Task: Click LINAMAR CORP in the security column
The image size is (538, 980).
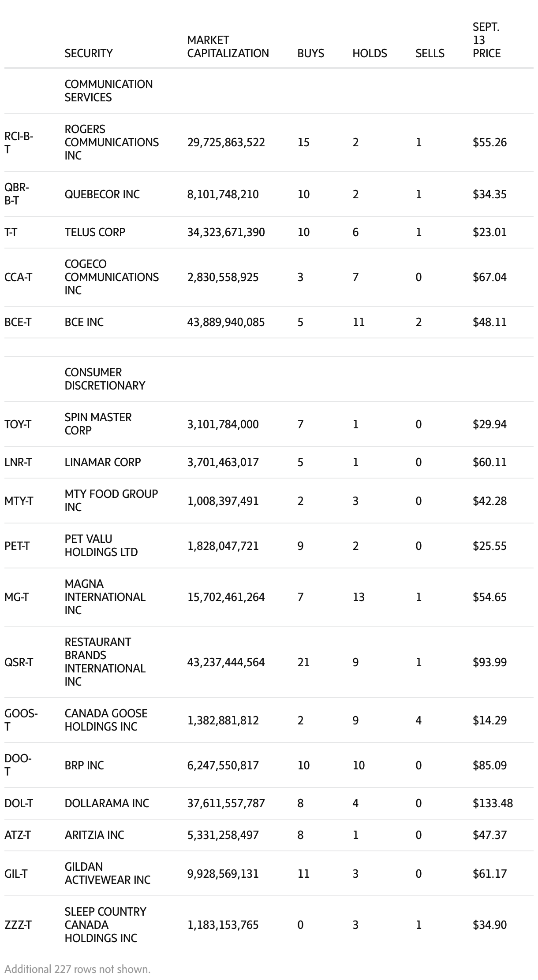Action: point(103,462)
